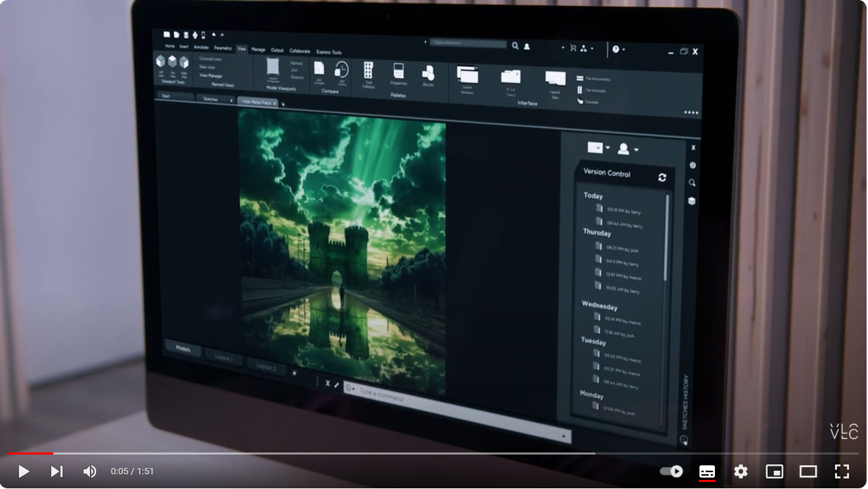Screen dimensions: 868x489
Task: Seek on the video progress bar
Action: (x=433, y=454)
